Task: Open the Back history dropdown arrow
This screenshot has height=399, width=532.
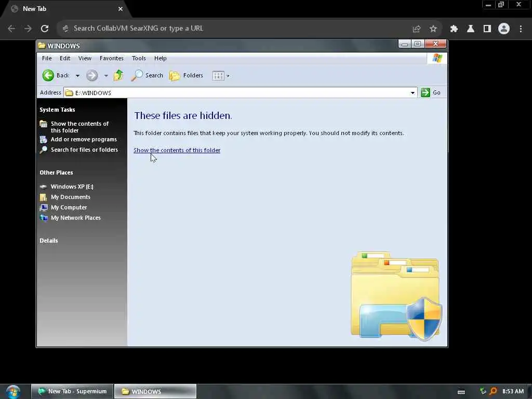Action: pos(78,76)
